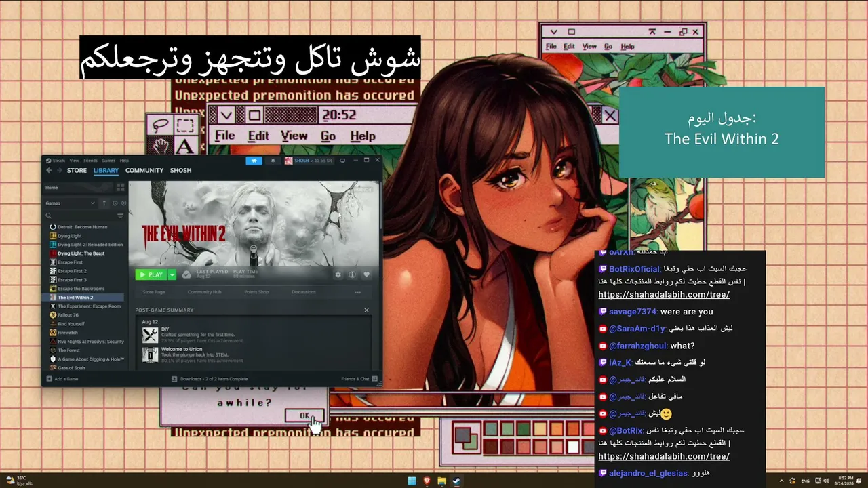Open the Games menu in Steam
Image resolution: width=868 pixels, height=488 pixels.
pos(108,161)
